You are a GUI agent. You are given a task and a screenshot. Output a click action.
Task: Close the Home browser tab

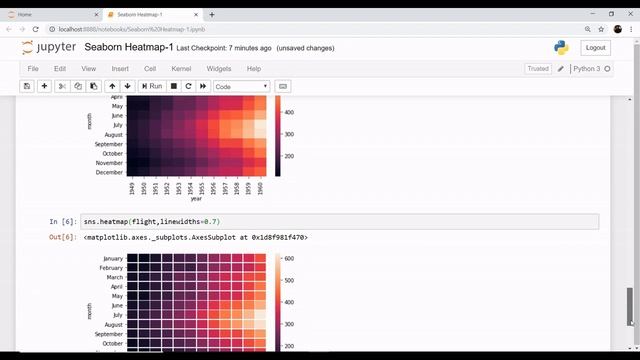(96, 15)
